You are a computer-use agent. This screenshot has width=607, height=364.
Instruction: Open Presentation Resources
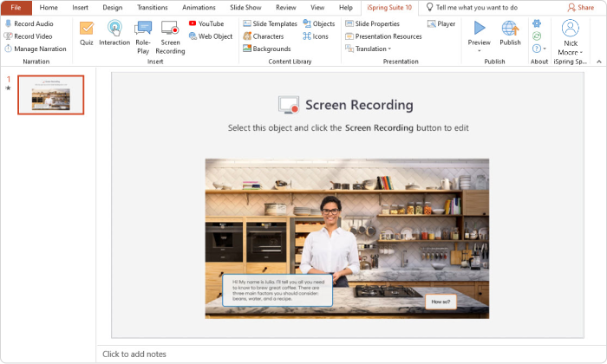coord(383,36)
